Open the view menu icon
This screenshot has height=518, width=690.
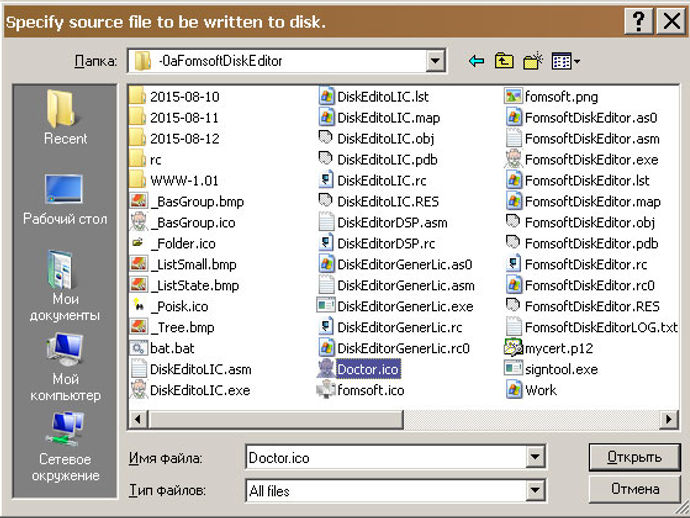[x=565, y=61]
